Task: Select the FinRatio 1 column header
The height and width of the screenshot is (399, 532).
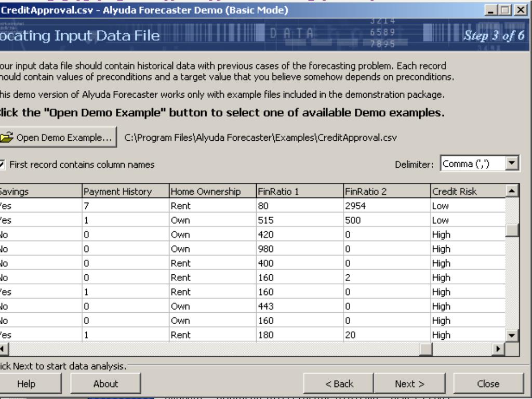Action: pos(300,191)
